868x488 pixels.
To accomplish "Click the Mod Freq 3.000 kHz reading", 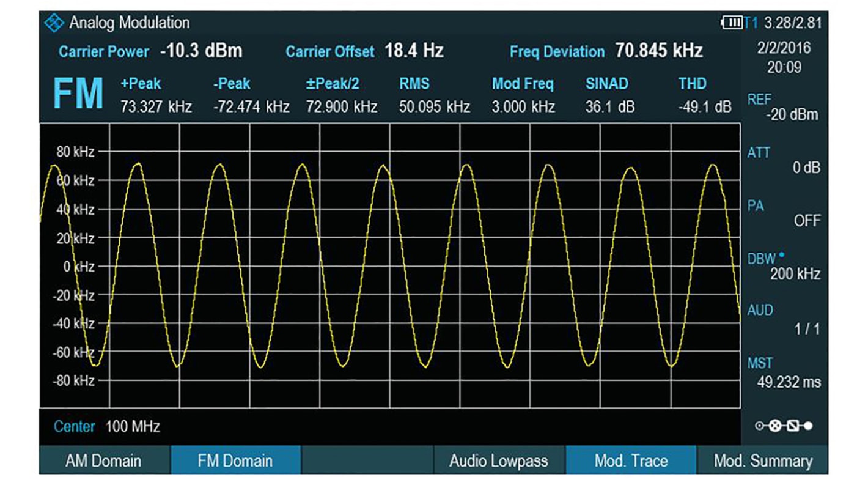I will [523, 95].
